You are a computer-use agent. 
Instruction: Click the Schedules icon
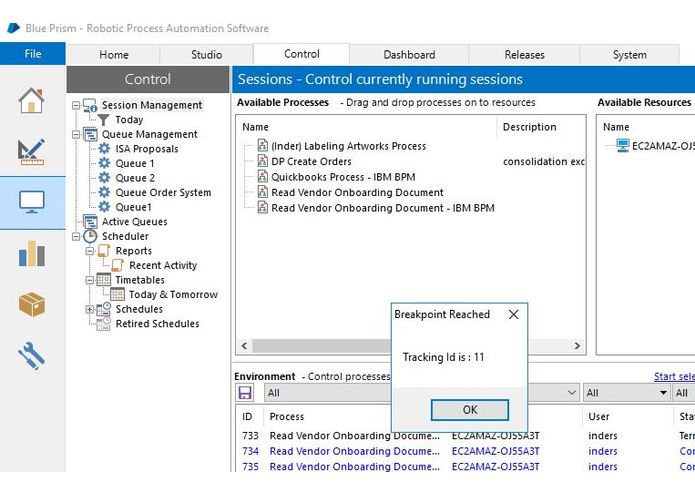click(104, 309)
